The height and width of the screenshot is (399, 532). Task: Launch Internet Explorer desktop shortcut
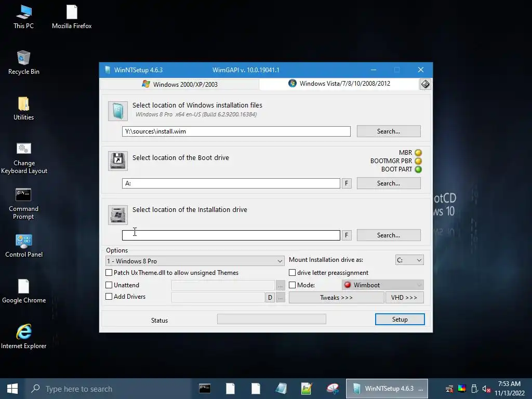tap(24, 337)
